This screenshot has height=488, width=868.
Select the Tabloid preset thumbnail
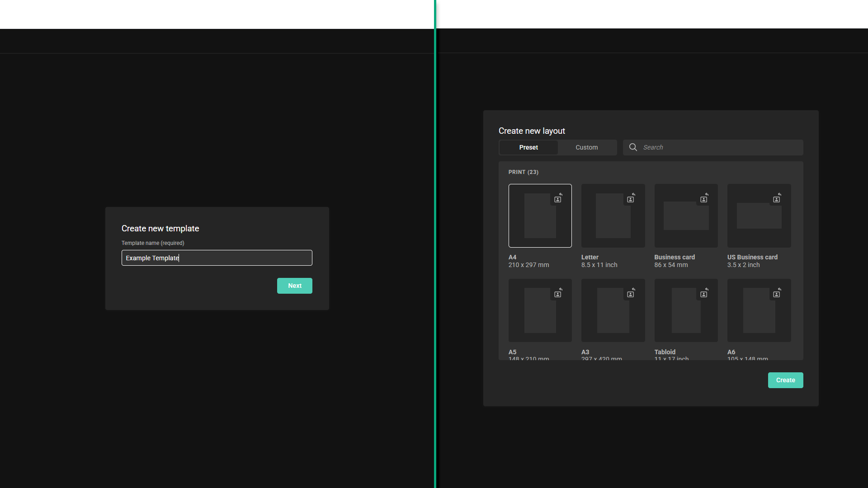686,310
